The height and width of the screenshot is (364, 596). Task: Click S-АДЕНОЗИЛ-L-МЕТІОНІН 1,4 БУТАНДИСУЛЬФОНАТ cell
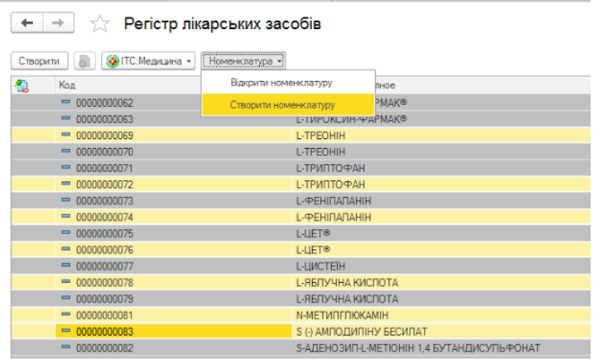[x=418, y=348]
